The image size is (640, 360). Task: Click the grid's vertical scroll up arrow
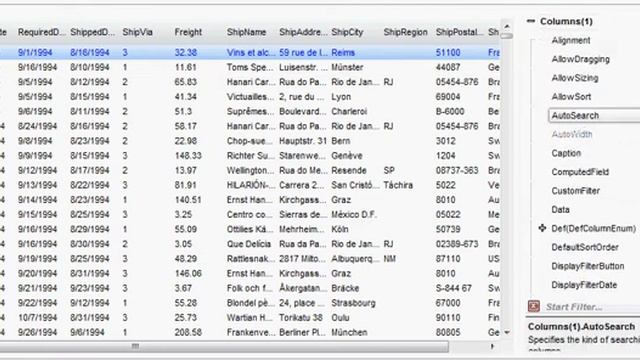coord(507,26)
